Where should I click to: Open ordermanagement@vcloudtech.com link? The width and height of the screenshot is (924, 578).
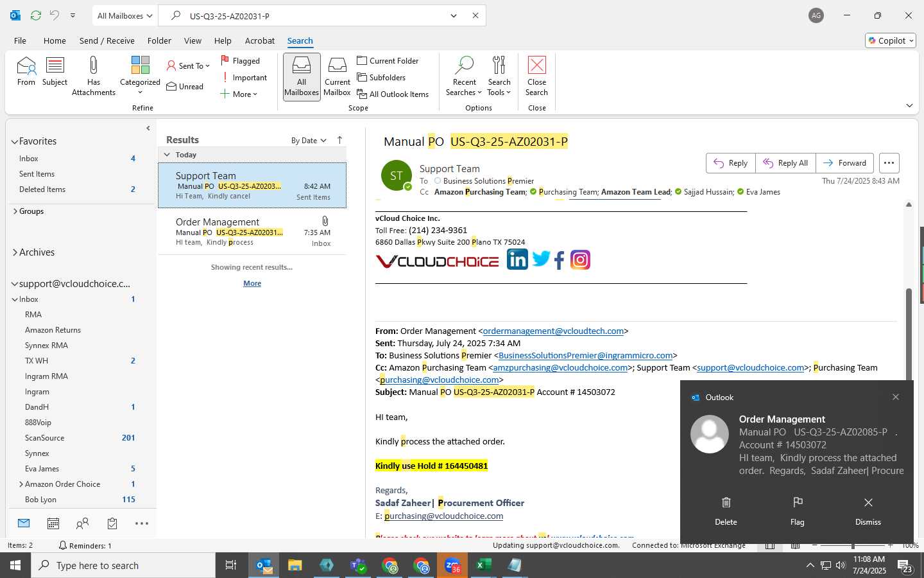point(553,331)
